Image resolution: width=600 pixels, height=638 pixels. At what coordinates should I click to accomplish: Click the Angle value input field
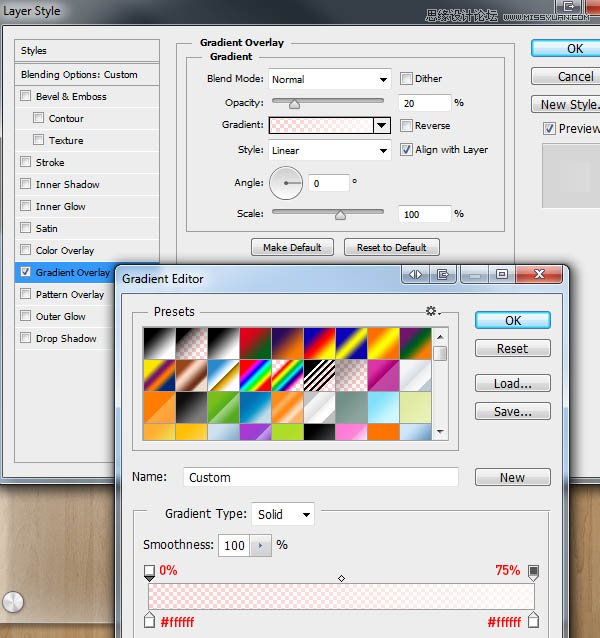click(329, 183)
